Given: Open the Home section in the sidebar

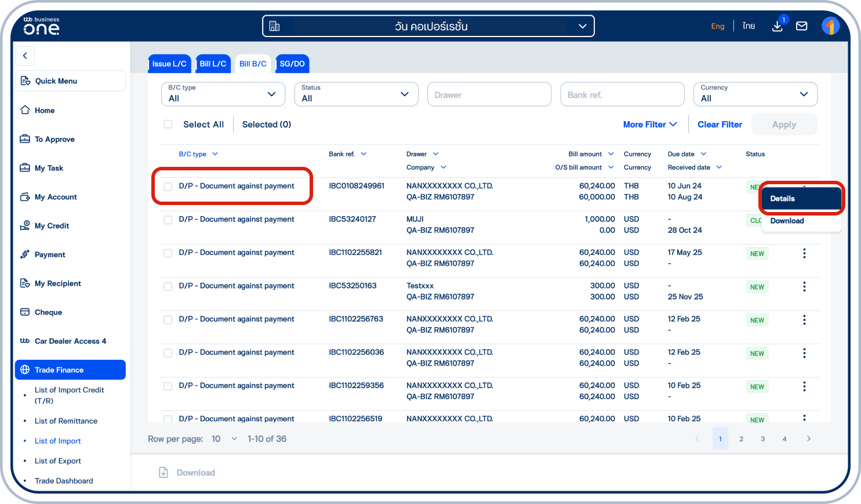Looking at the screenshot, I should tap(45, 110).
